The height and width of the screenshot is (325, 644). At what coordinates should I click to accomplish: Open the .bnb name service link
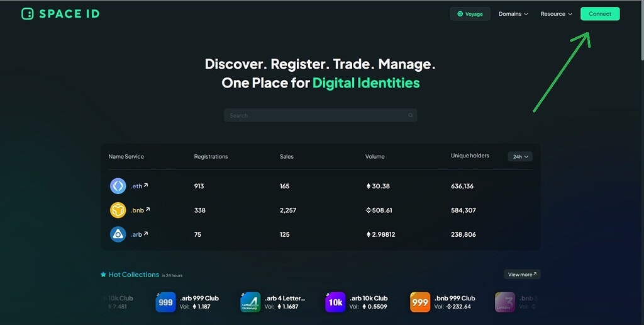point(140,210)
